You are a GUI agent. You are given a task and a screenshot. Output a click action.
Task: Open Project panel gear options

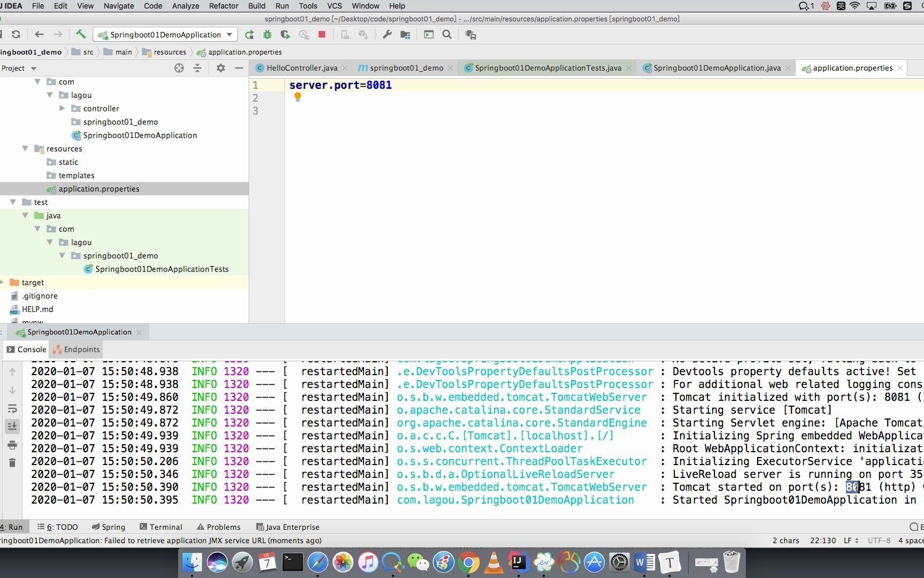click(220, 68)
